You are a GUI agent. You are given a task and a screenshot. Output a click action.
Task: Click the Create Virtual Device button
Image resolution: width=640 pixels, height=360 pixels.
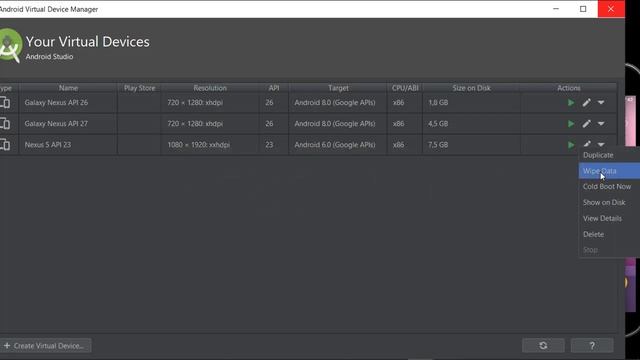pyautogui.click(x=45, y=346)
